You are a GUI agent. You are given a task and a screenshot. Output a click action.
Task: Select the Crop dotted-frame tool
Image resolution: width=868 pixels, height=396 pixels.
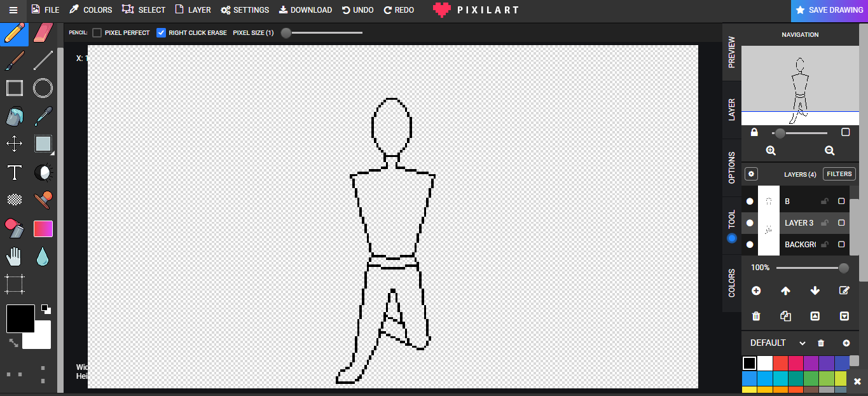[15, 284]
